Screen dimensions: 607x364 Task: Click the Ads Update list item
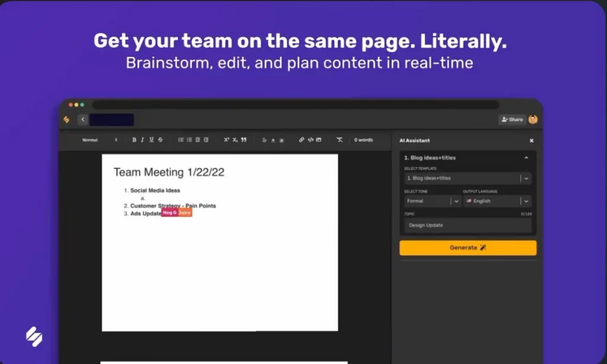click(x=146, y=213)
